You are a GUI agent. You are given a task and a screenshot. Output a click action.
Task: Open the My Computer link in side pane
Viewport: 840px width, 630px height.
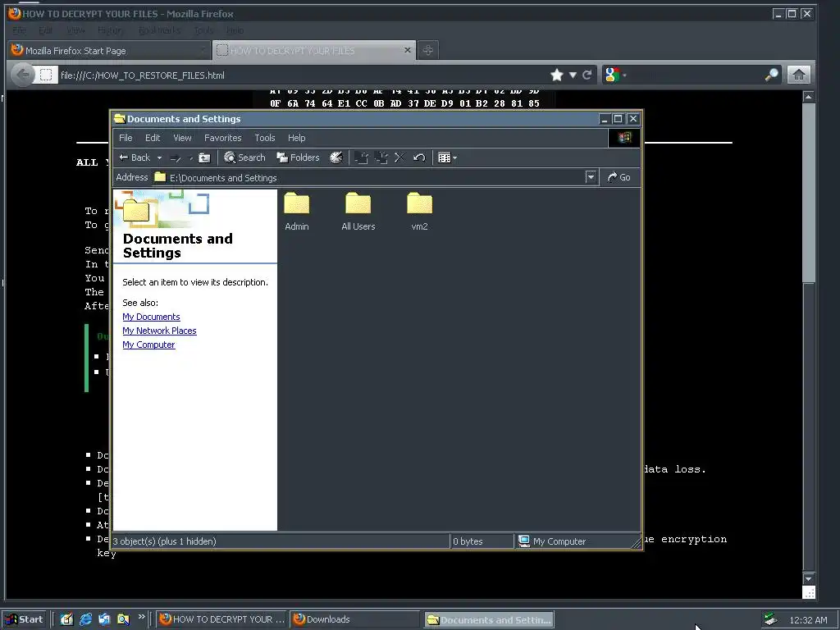148,345
